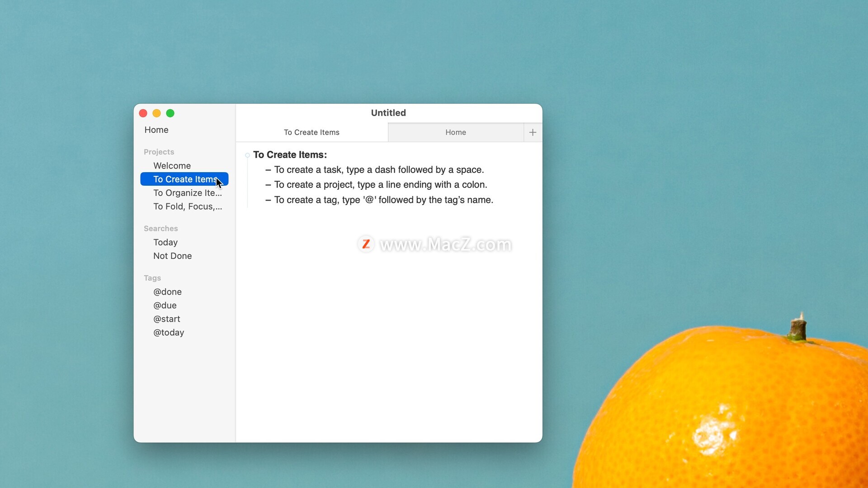Open the To Fold, Focus,... project
This screenshot has height=488, width=868.
click(x=188, y=206)
